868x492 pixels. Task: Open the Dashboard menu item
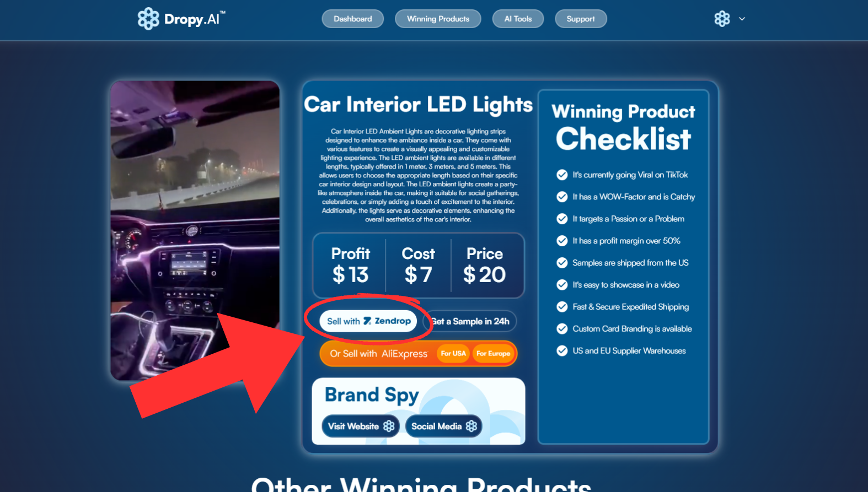click(x=352, y=19)
